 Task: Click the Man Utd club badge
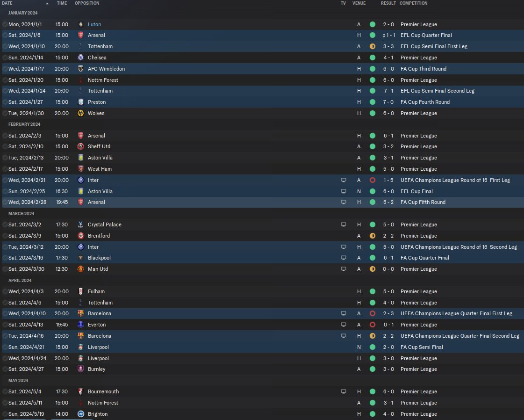(x=80, y=269)
